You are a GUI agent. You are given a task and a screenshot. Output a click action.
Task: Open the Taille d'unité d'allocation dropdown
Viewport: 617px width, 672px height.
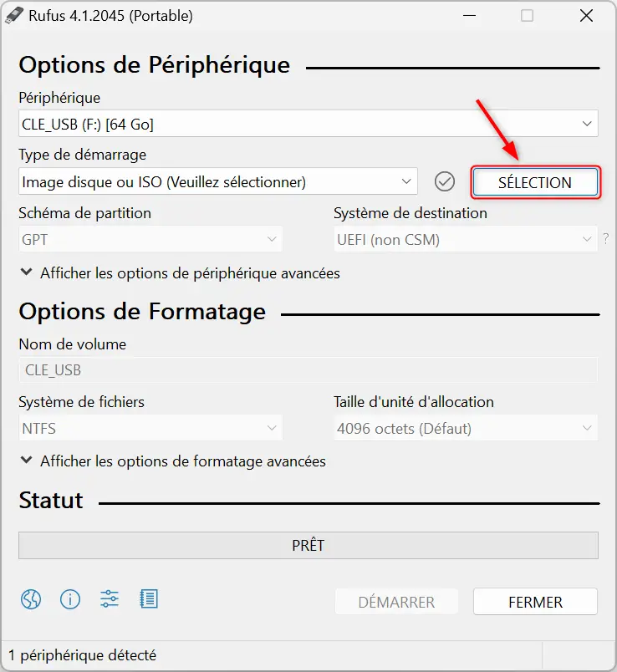[465, 428]
